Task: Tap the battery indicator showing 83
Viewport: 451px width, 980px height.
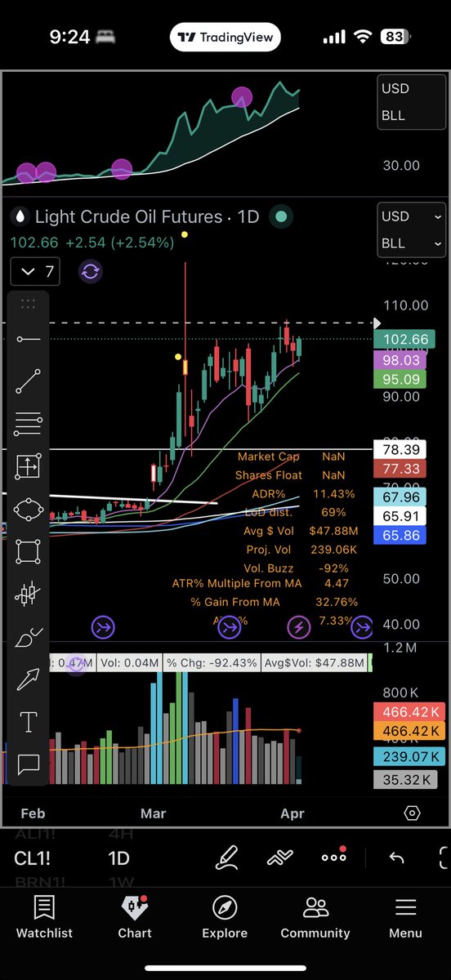Action: 395,38
